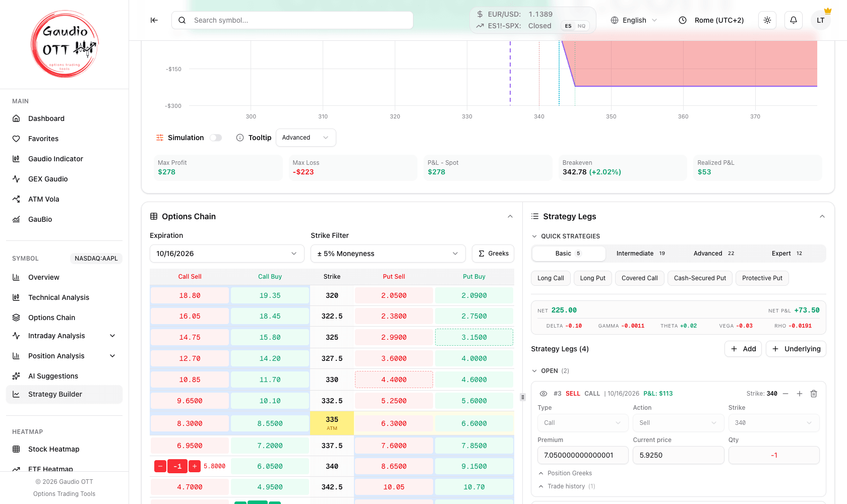Toggle the Simulation switch
The image size is (847, 504).
coord(216,138)
